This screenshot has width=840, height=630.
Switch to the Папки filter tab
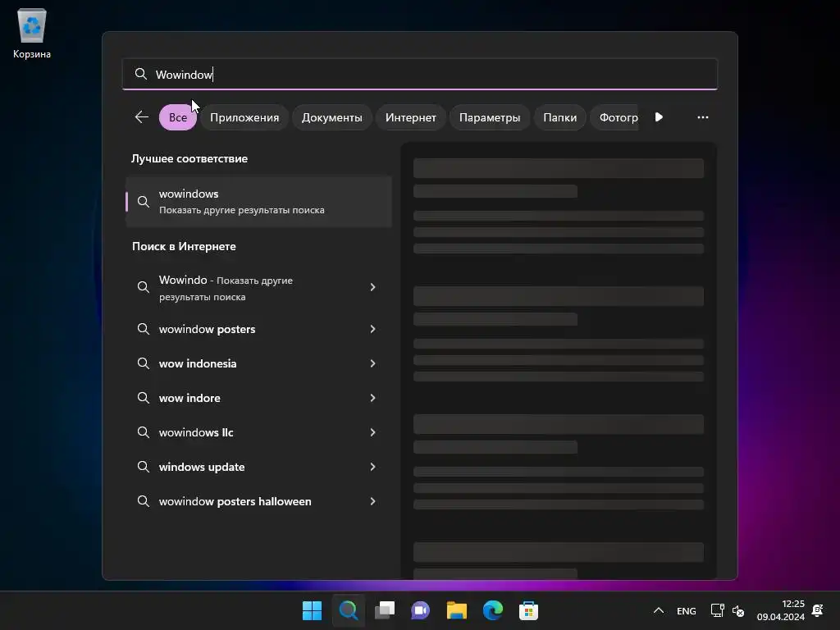coord(559,117)
